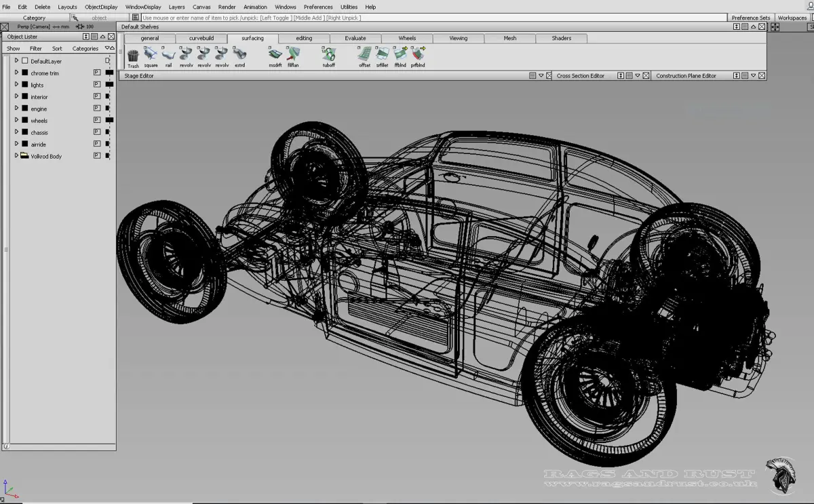The height and width of the screenshot is (504, 814).
Task: Close the Stage Editor panel
Action: 549,76
